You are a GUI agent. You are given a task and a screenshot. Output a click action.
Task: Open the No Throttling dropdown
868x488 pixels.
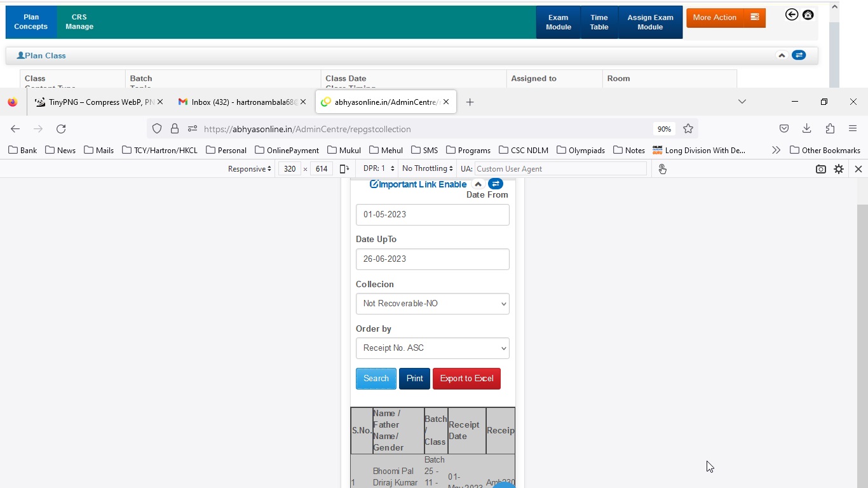tap(427, 169)
